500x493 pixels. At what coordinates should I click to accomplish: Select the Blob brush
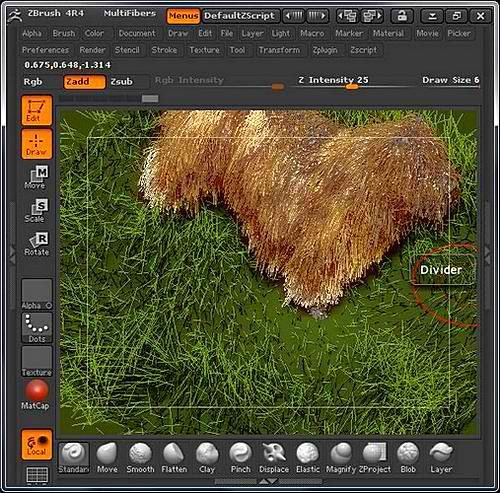(408, 458)
